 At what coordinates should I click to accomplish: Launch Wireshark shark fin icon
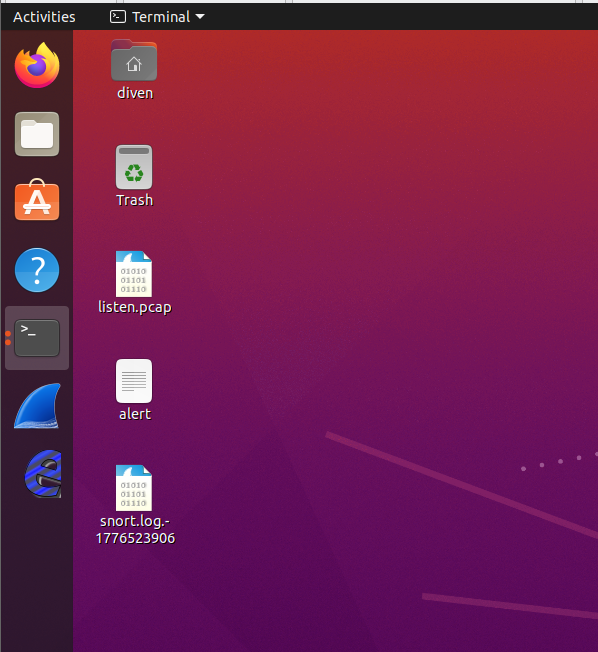[x=37, y=406]
